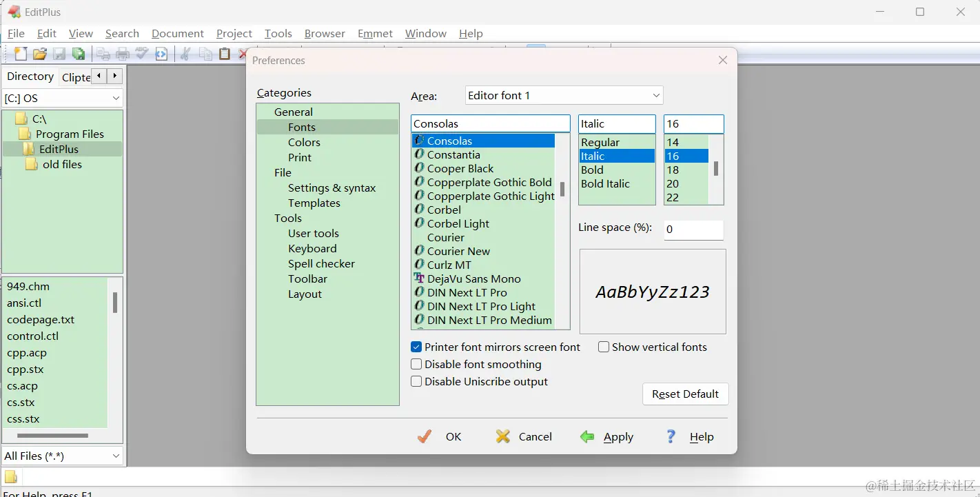Open the Browser menu

click(325, 34)
